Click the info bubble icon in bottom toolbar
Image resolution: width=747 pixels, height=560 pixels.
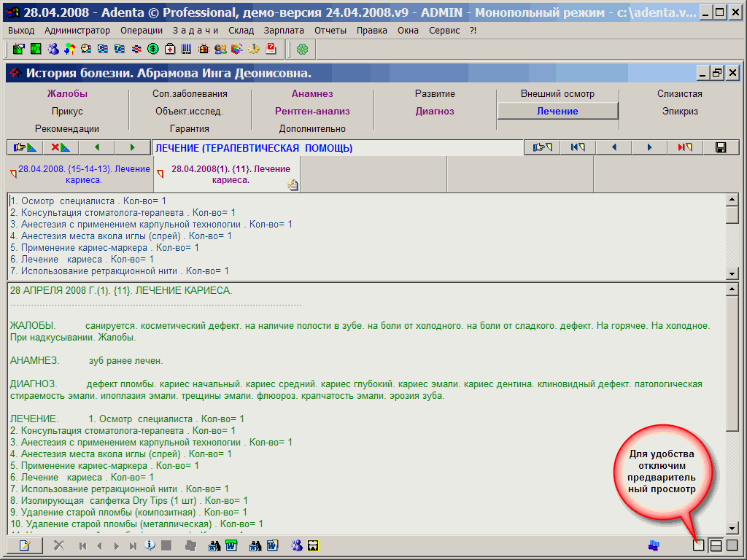pyautogui.click(x=150, y=545)
